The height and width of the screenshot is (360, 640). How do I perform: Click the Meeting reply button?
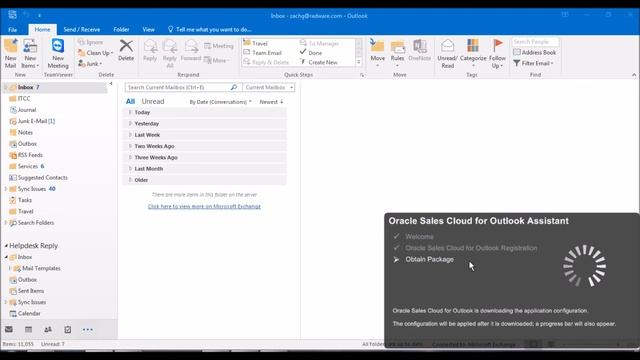coord(219,46)
